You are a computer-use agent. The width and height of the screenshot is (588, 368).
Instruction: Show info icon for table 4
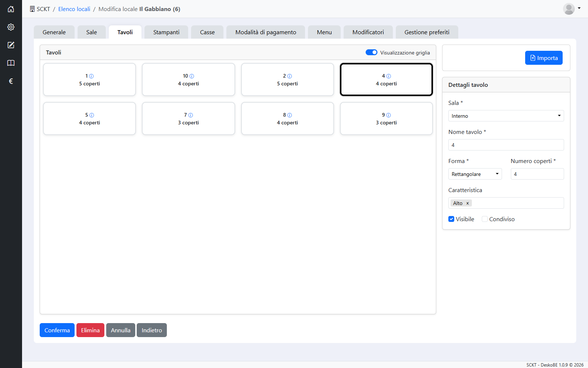389,76
